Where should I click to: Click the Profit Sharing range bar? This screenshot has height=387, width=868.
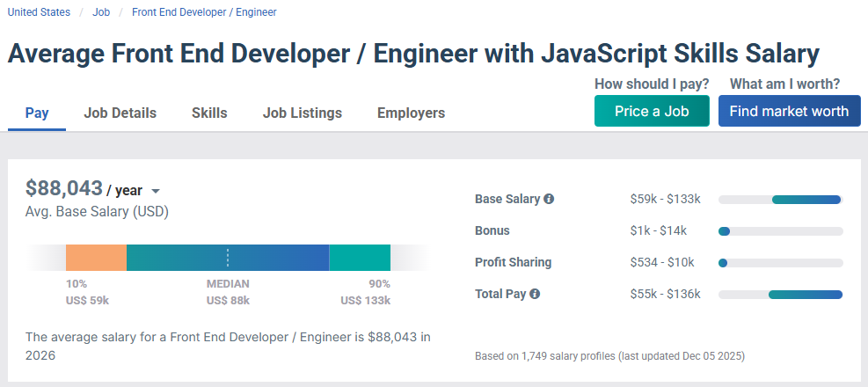(781, 262)
